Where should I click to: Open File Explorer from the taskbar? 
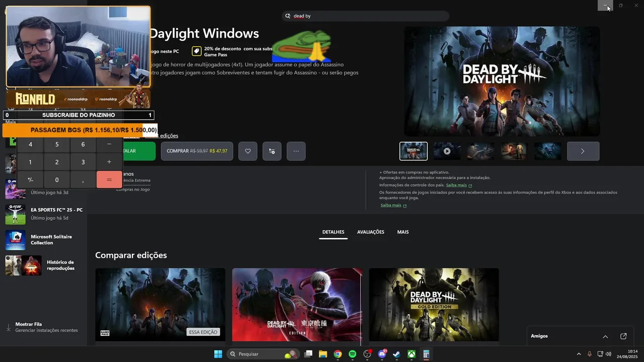323,354
